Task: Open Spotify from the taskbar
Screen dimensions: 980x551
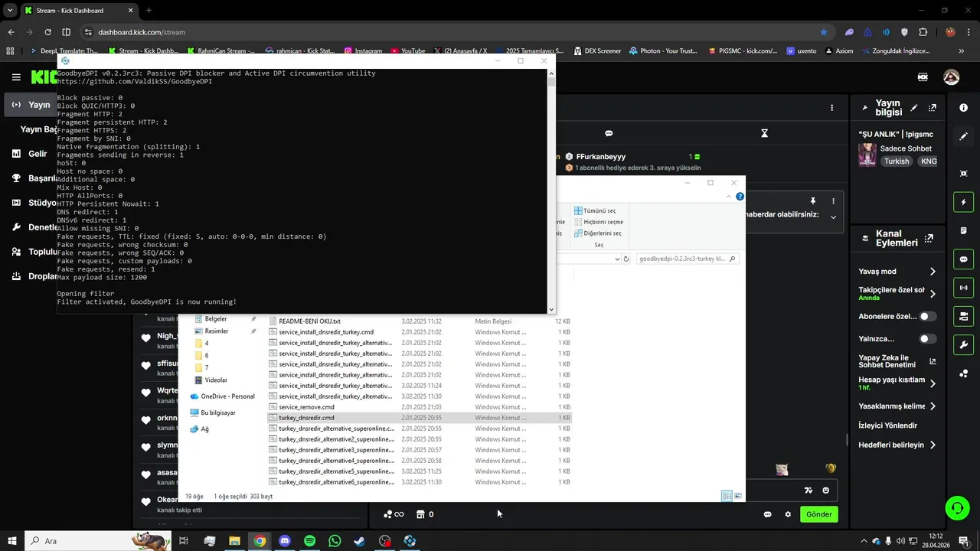Action: pos(309,541)
